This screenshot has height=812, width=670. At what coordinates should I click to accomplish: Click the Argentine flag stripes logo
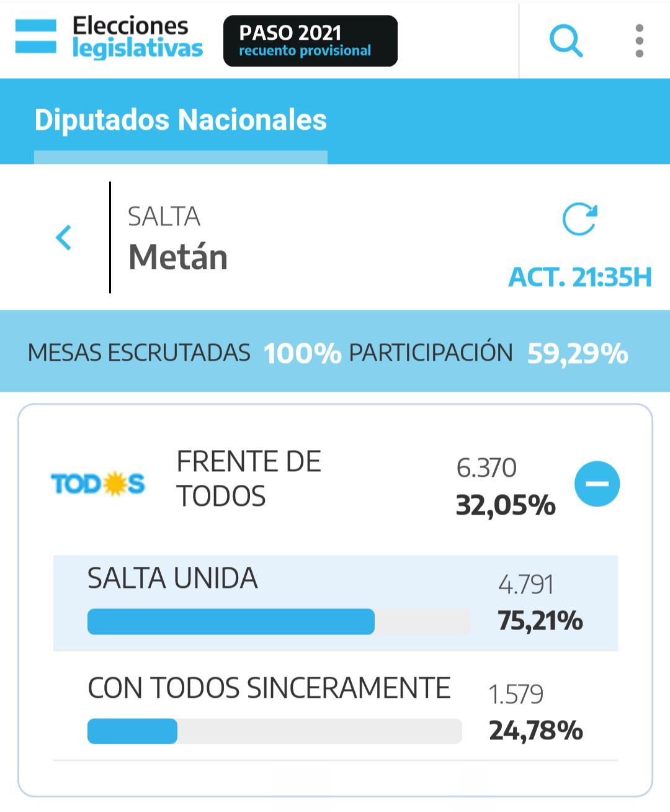(36, 37)
